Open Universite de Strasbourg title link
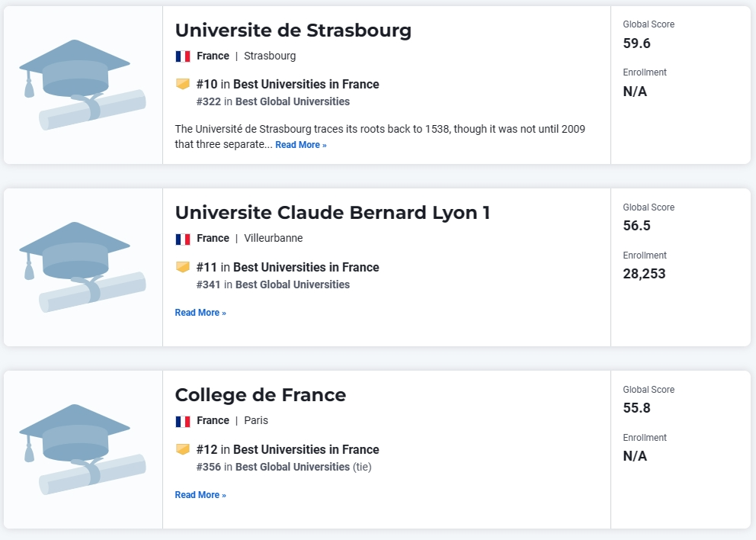Viewport: 756px width, 540px height. 293,31
